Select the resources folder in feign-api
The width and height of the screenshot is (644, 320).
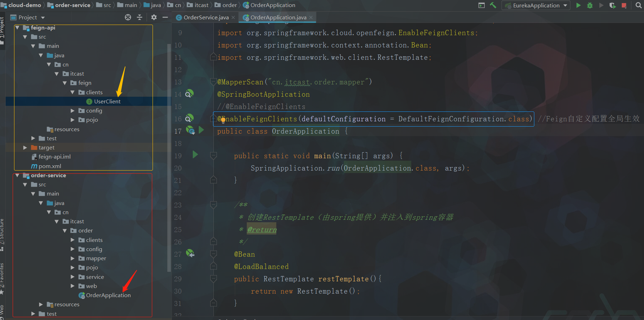click(67, 129)
